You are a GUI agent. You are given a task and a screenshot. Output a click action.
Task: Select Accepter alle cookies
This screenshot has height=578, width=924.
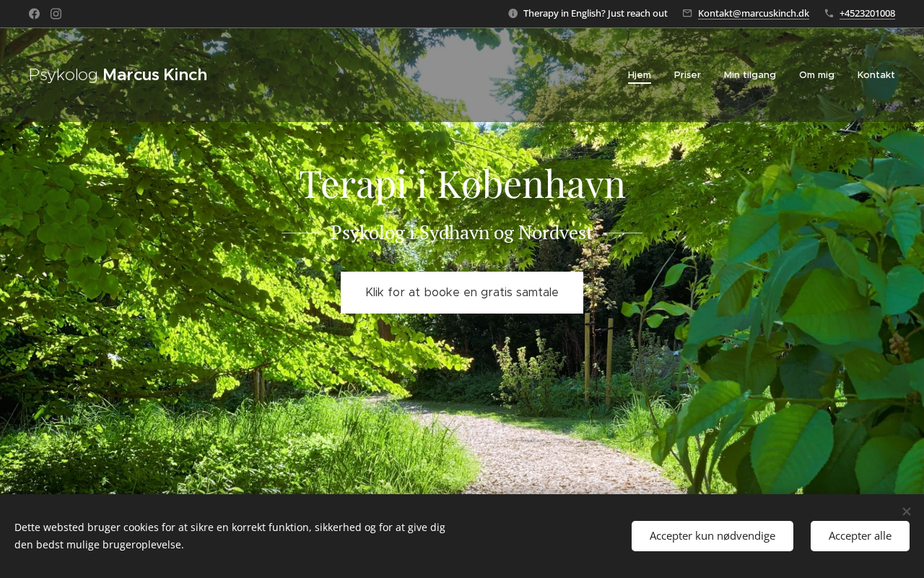coord(860,536)
